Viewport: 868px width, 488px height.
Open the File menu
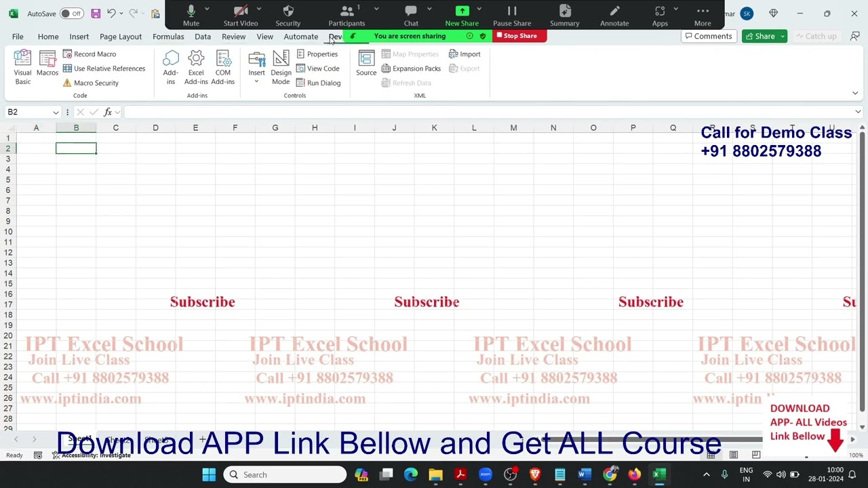(x=18, y=37)
